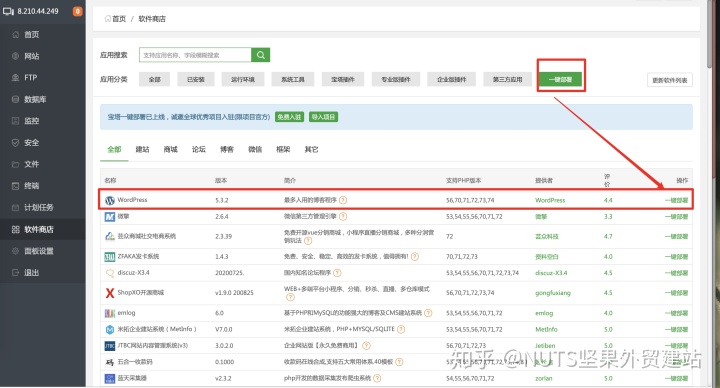This screenshot has height=388, width=720.
Task: Click the ZFAKA发卡系统 app icon
Action: [110, 257]
